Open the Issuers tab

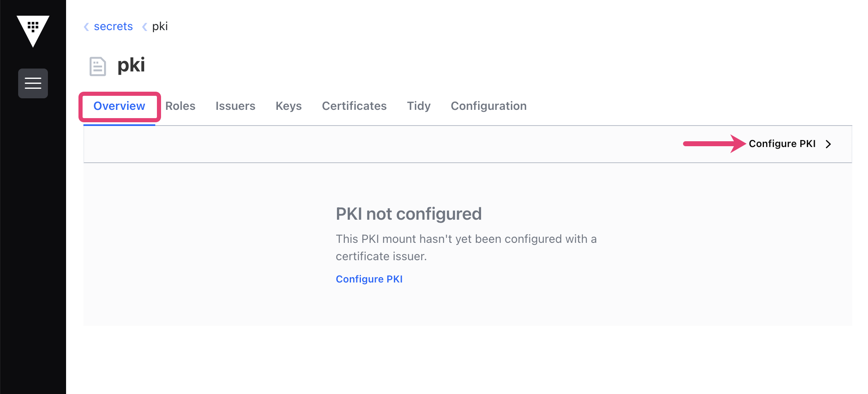(x=235, y=106)
